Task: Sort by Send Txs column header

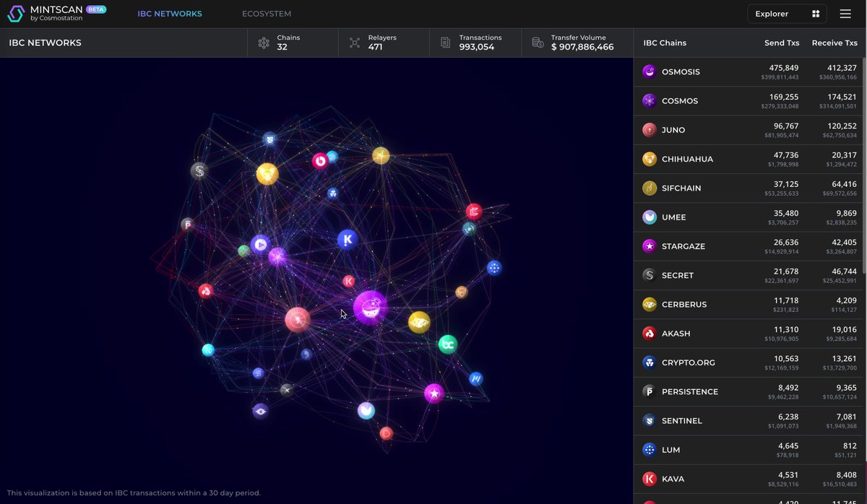Action: coord(781,43)
